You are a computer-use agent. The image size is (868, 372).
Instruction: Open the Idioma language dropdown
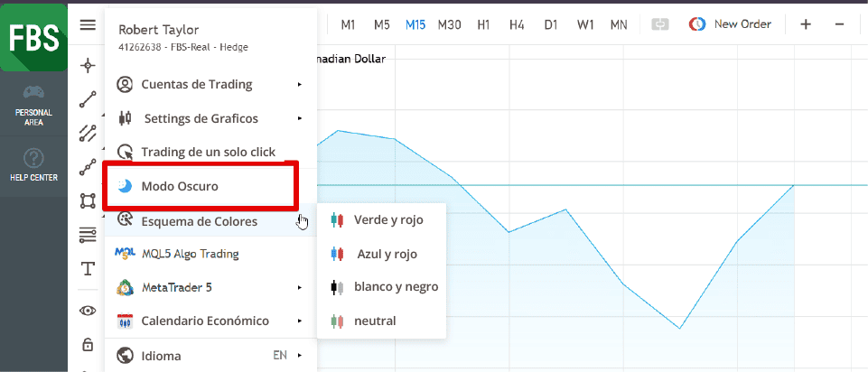point(210,355)
